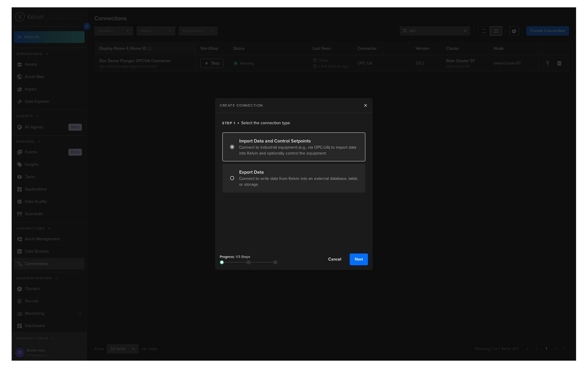
Task: Open the Tasks icon in the sidebar
Action: 20,177
